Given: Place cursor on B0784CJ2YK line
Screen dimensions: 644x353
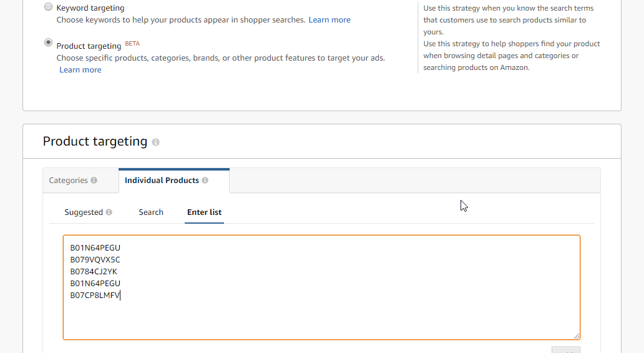Looking at the screenshot, I should [94, 271].
